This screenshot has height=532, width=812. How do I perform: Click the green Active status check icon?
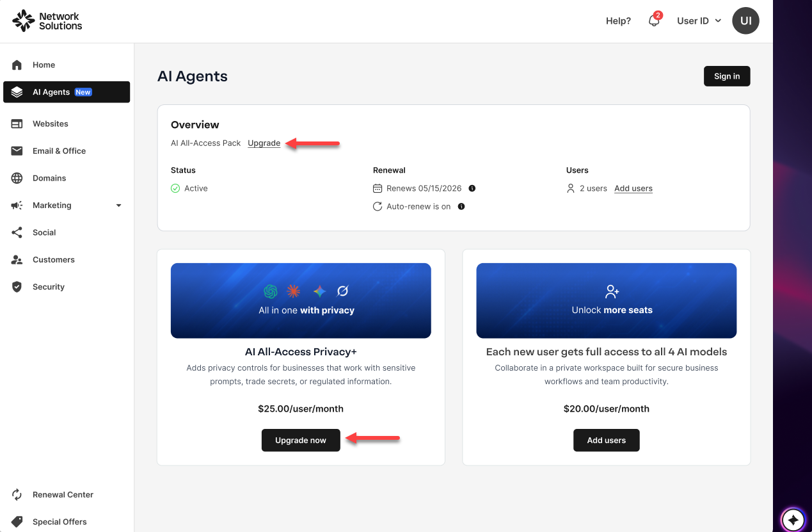[x=175, y=188]
